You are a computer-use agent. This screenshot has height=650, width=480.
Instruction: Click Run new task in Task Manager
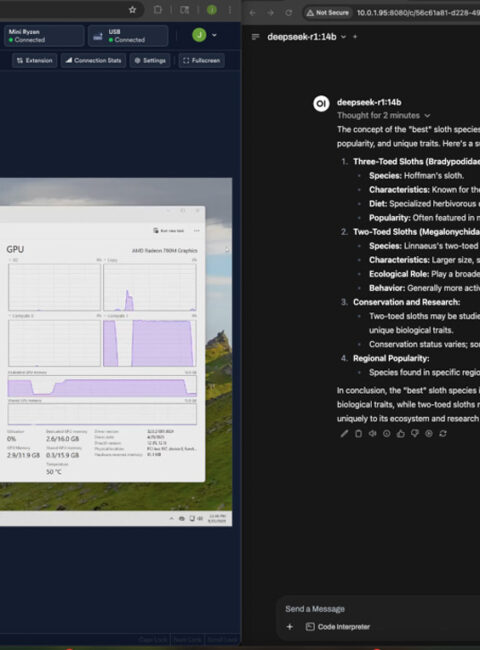pyautogui.click(x=169, y=230)
